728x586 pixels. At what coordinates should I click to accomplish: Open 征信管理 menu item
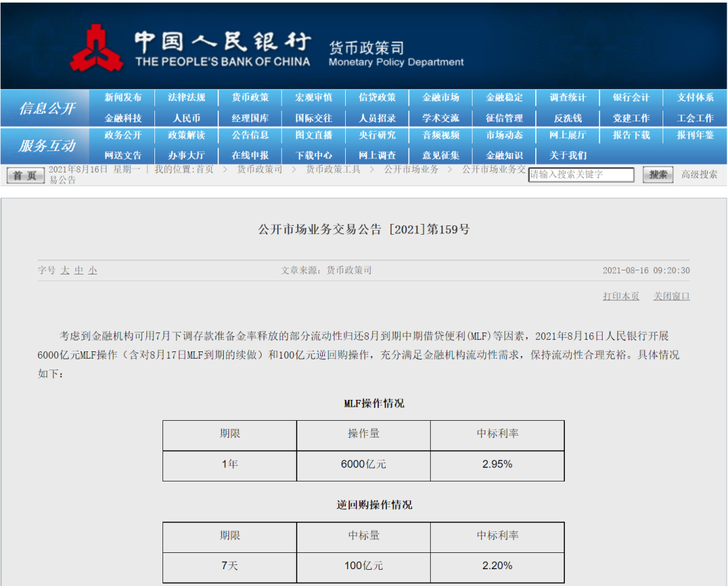click(x=505, y=119)
